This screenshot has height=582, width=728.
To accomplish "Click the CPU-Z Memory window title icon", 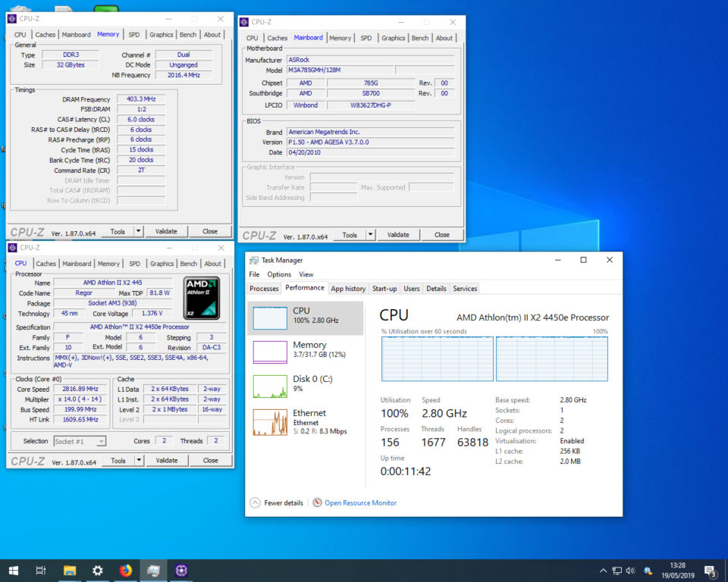I will tap(12, 18).
